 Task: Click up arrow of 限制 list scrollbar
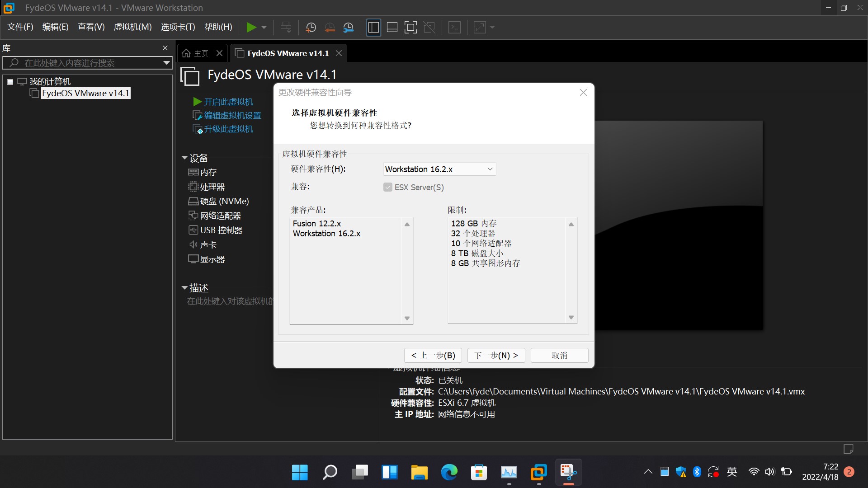coord(571,224)
